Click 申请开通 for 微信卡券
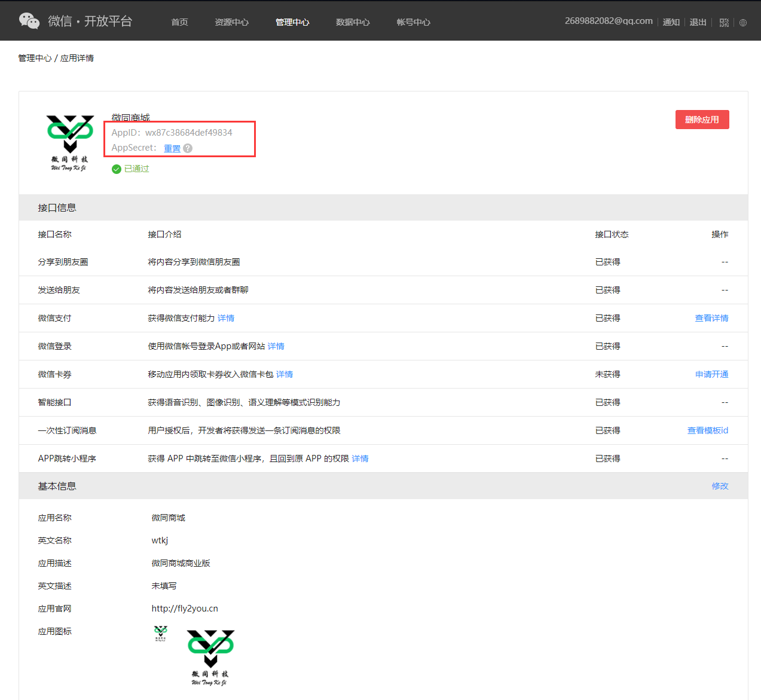The height and width of the screenshot is (700, 761). tap(711, 374)
